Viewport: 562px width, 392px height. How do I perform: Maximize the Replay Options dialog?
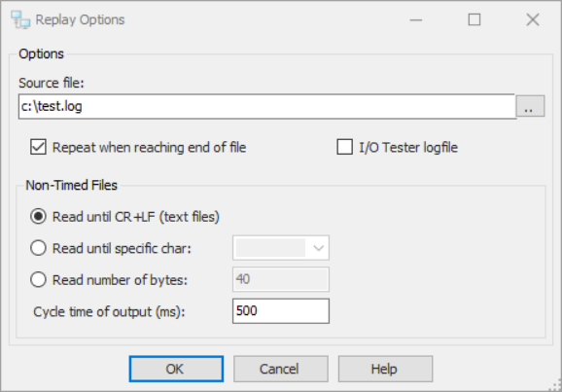(474, 19)
